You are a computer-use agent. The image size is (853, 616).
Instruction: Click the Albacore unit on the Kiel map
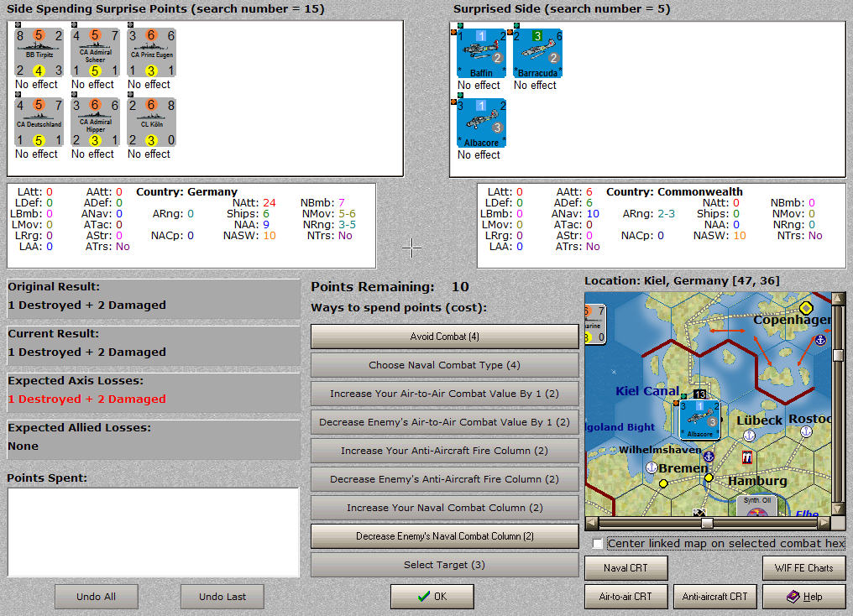point(699,419)
